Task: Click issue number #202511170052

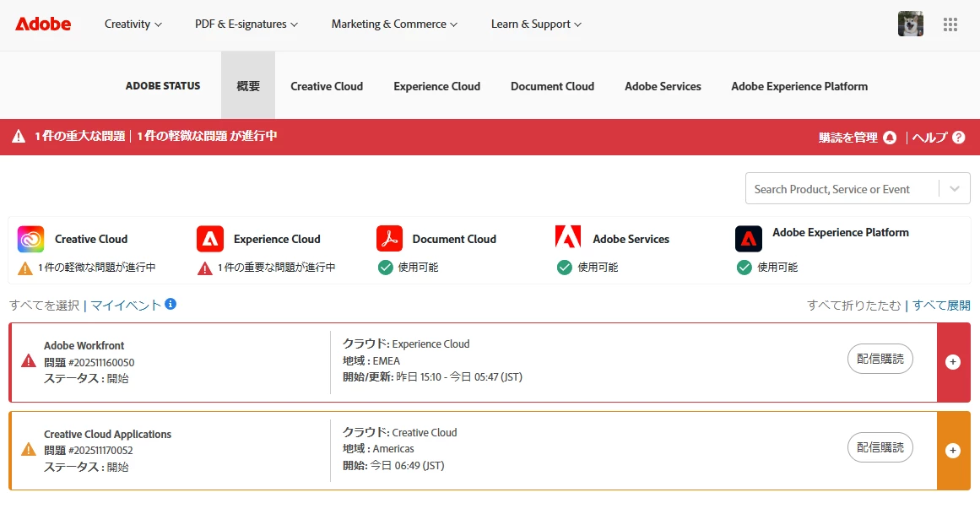Action: (100, 450)
